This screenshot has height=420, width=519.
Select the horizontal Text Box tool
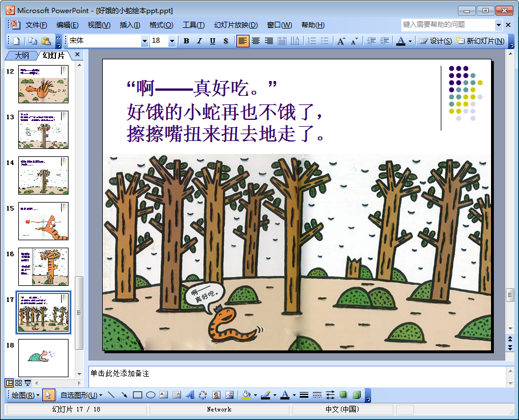coord(163,395)
